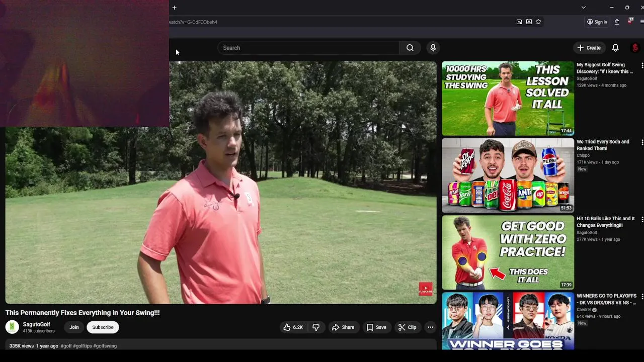The width and height of the screenshot is (644, 362).
Task: Open the red extension with badge 17
Action: (630, 21)
